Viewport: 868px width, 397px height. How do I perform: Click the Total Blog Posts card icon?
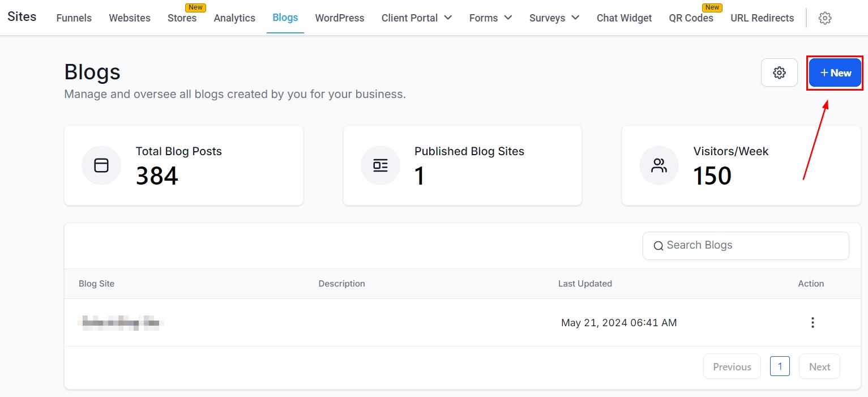101,165
